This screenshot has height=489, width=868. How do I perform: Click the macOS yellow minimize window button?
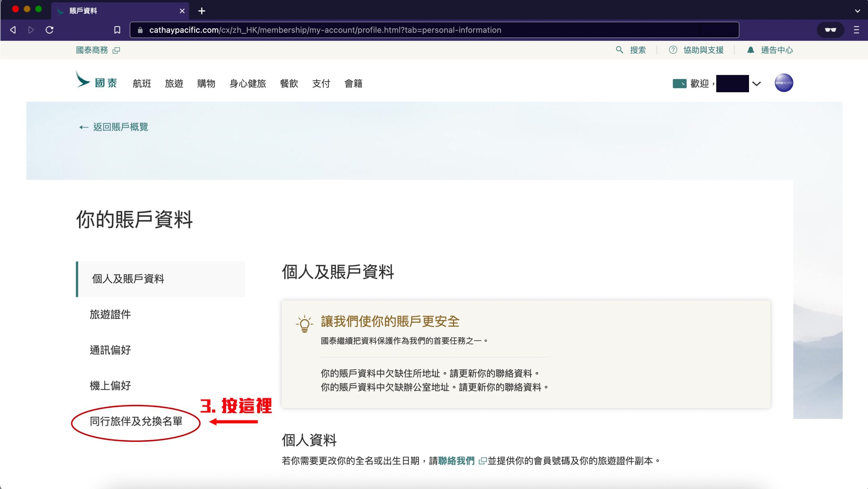point(27,9)
